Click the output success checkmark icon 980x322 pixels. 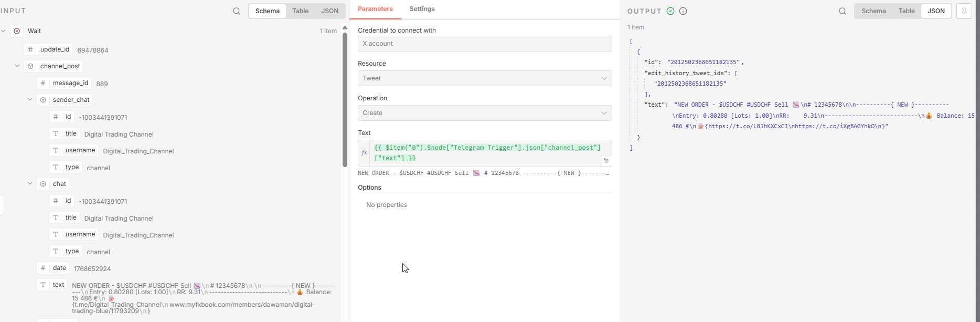point(670,11)
